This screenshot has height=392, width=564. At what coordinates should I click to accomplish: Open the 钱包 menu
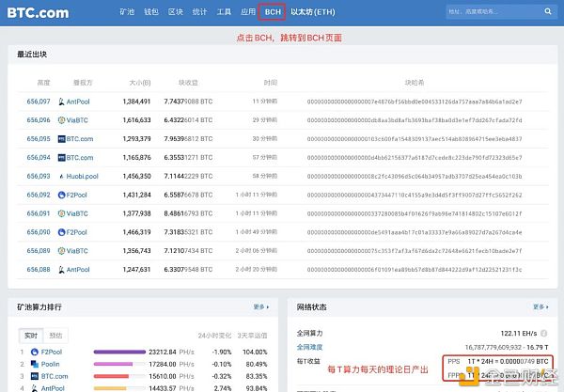(151, 12)
